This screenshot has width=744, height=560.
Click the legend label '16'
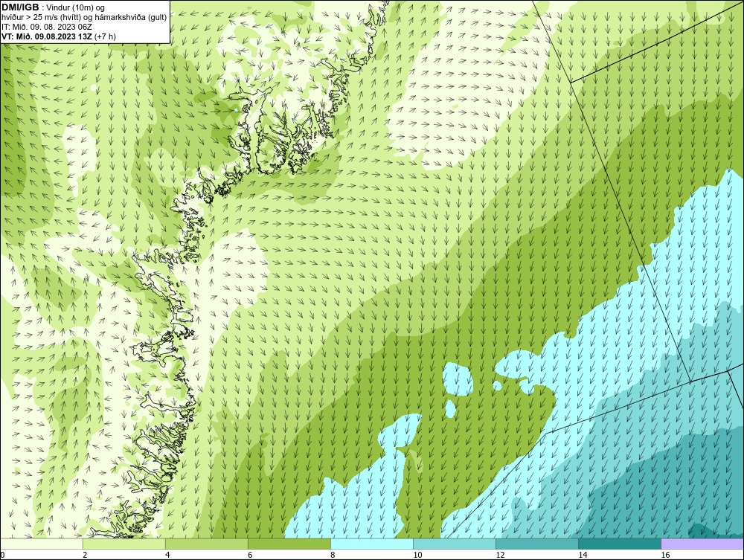tap(664, 555)
